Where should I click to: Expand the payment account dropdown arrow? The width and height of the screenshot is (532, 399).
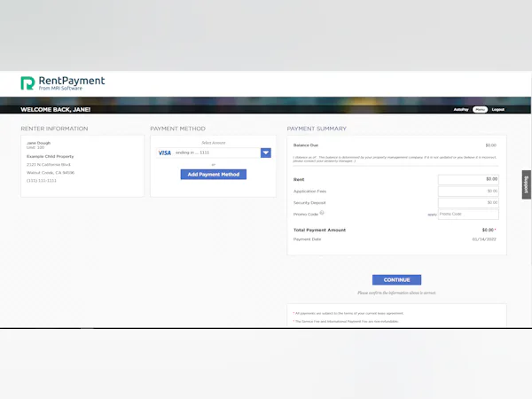[x=266, y=153]
